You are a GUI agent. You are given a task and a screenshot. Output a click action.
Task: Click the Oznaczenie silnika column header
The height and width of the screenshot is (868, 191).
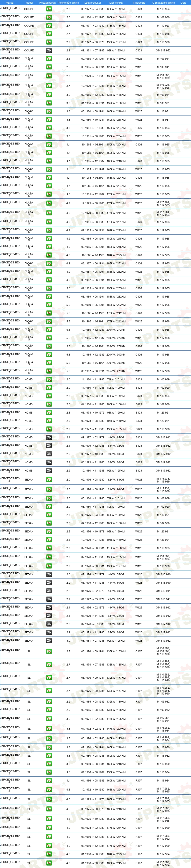tap(164, 3)
